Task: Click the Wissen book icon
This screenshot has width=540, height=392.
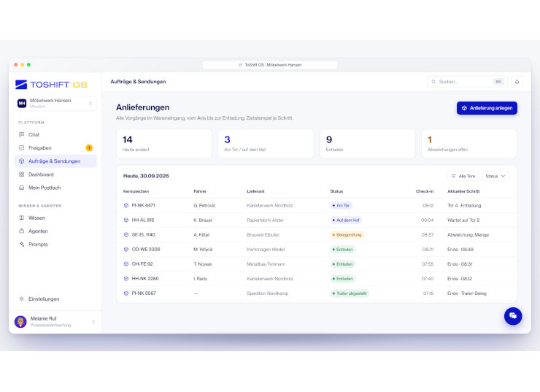Action: point(22,218)
